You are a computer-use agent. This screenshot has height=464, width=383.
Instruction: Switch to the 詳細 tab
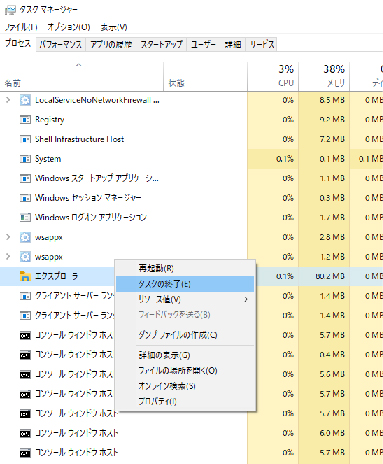pyautogui.click(x=233, y=44)
